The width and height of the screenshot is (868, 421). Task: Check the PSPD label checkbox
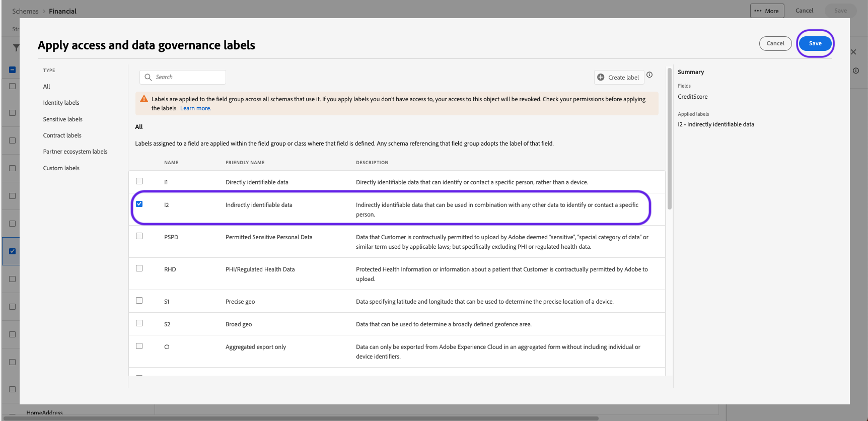click(x=139, y=236)
